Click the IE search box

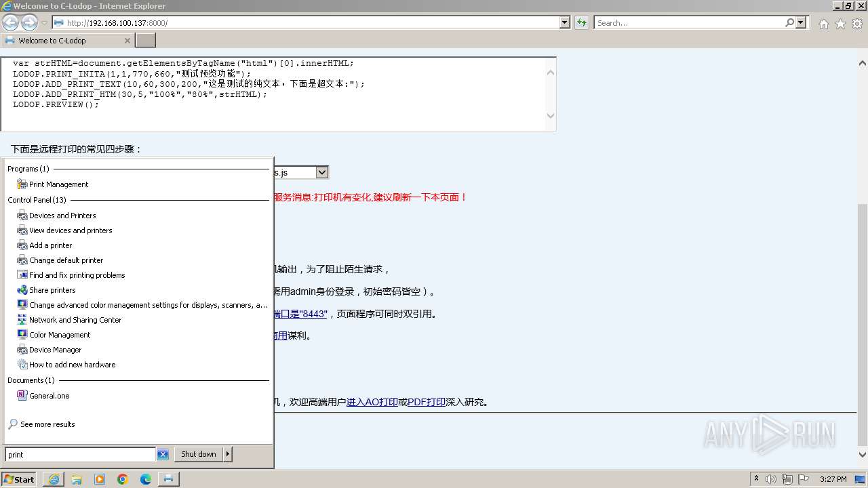[x=690, y=23]
